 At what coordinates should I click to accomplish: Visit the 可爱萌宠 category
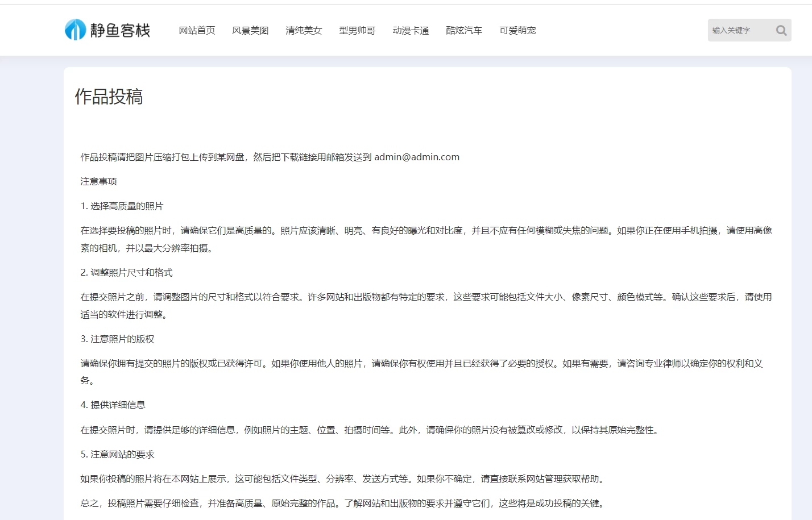tap(517, 31)
